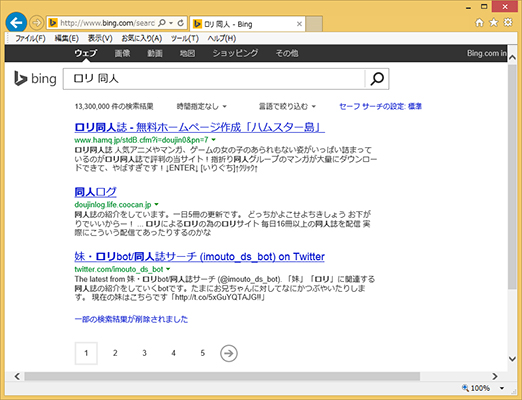
Task: Click the zoom magnifier icon in the status bar
Action: (x=465, y=388)
